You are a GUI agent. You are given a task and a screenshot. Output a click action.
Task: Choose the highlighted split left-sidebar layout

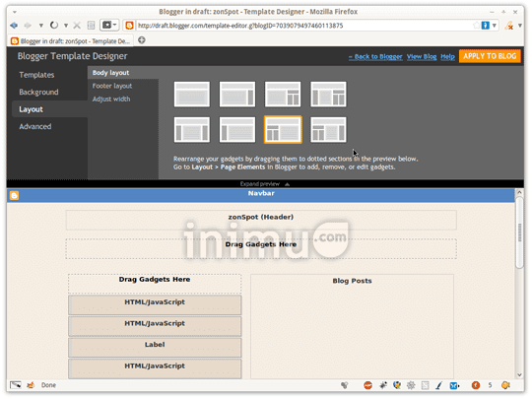point(283,130)
